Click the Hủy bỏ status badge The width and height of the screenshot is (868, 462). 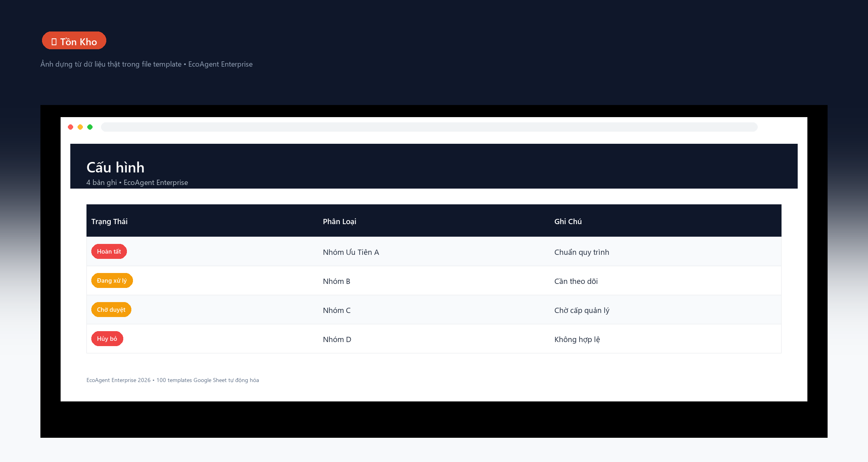click(107, 339)
